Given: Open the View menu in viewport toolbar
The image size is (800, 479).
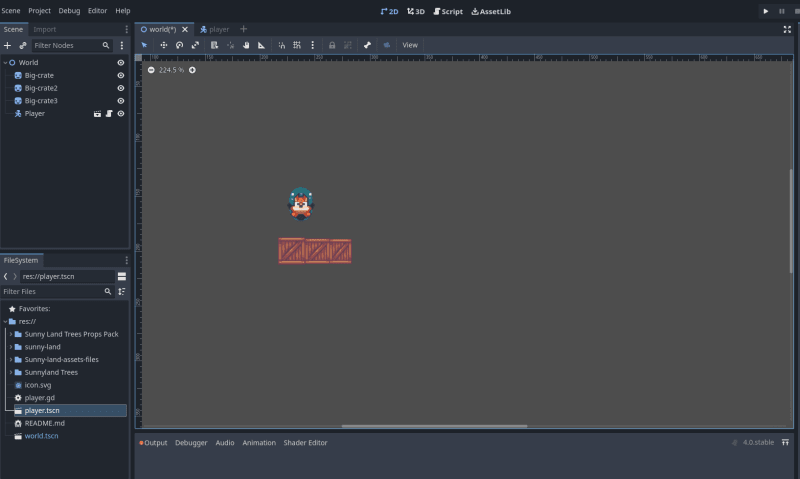Looking at the screenshot, I should point(410,45).
